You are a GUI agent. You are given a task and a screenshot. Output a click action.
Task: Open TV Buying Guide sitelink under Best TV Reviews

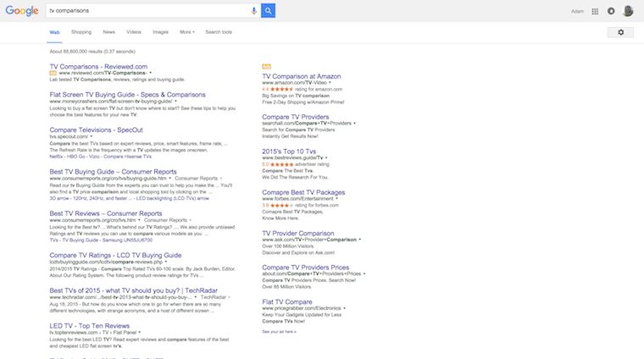(80, 240)
